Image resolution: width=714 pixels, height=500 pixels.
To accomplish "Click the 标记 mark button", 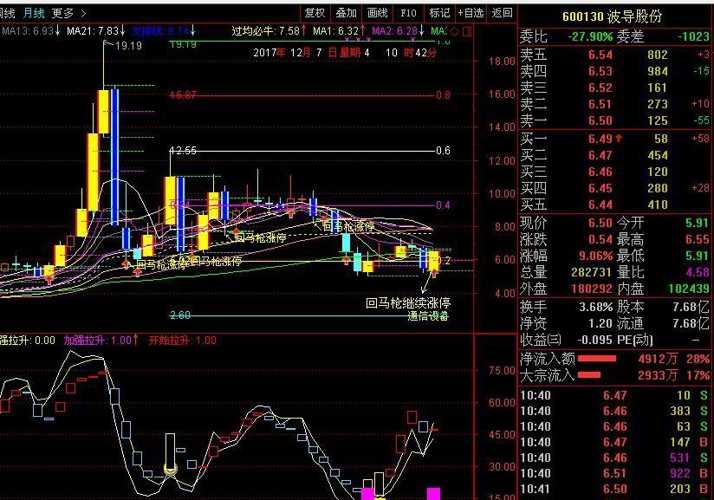I will pyautogui.click(x=439, y=13).
